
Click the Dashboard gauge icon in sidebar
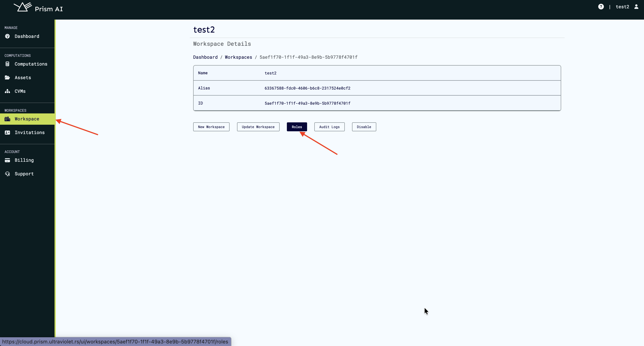tap(7, 36)
